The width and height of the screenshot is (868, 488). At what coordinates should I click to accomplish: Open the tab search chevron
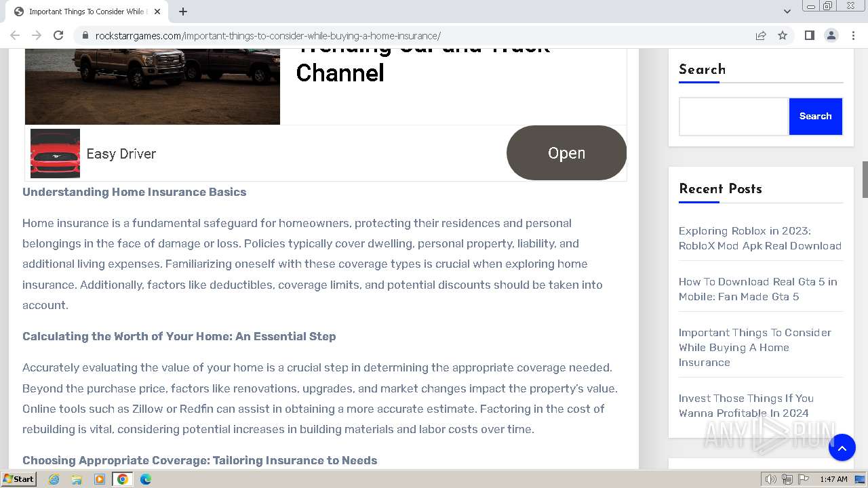[787, 12]
